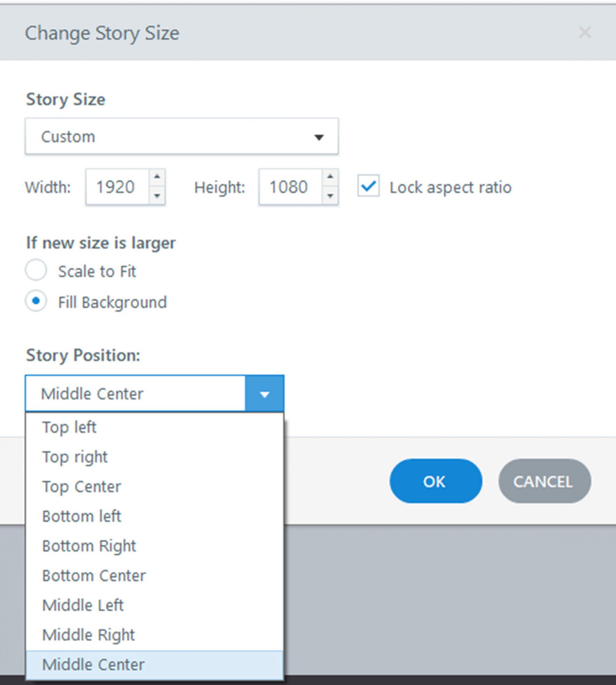Viewport: 616px width, 685px height.
Task: Expand the Story Position dropdown arrow
Action: pyautogui.click(x=264, y=394)
